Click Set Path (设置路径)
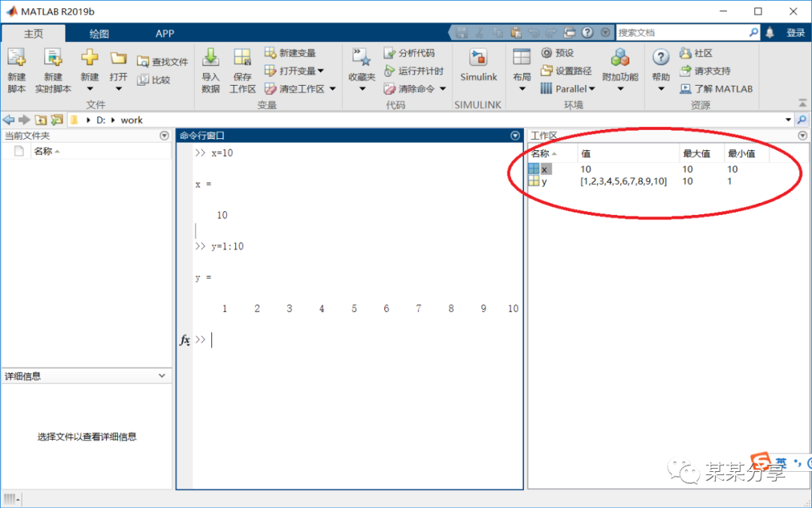This screenshot has width=812, height=508. [x=566, y=71]
